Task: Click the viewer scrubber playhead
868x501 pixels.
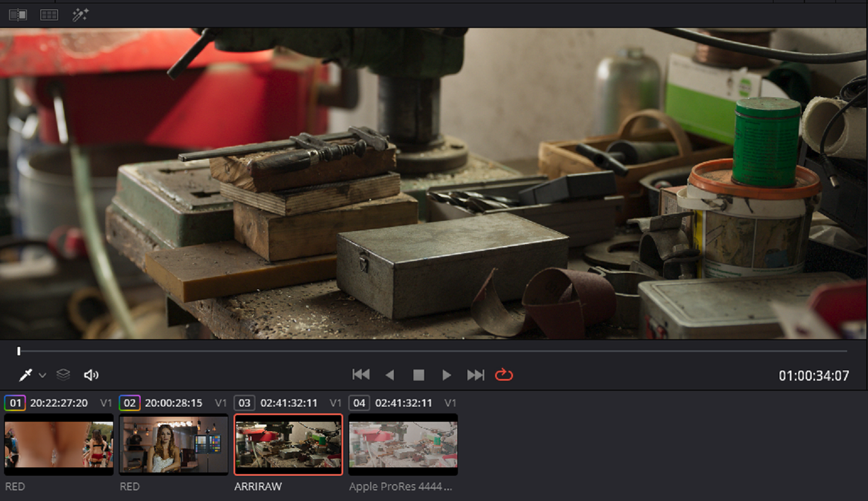Action: pos(19,350)
